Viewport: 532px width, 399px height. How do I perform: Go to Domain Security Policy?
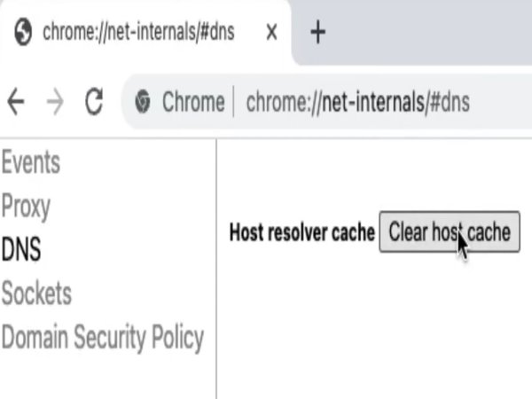click(103, 338)
